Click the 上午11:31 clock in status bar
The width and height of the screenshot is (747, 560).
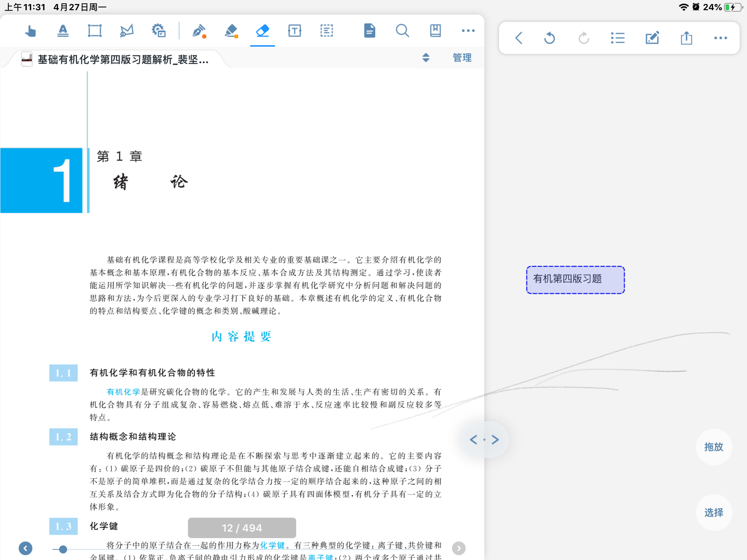point(25,7)
